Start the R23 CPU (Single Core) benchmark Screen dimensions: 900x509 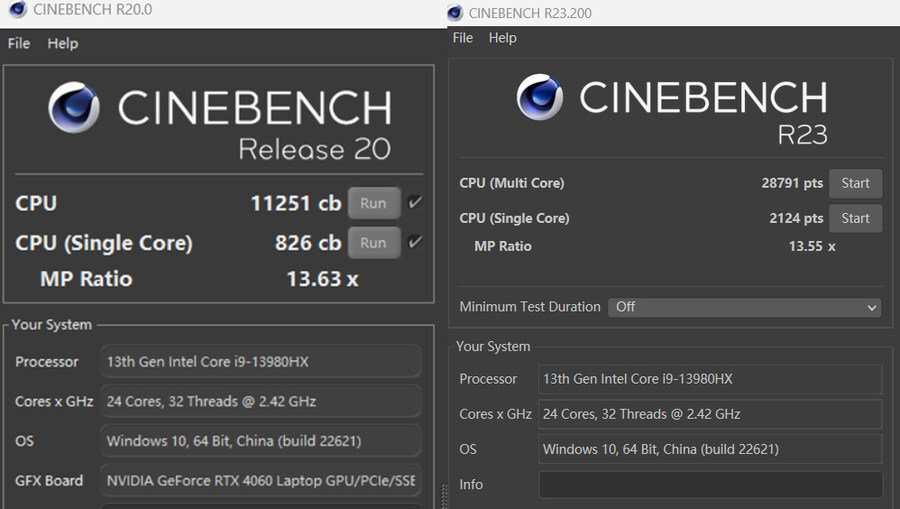[855, 218]
